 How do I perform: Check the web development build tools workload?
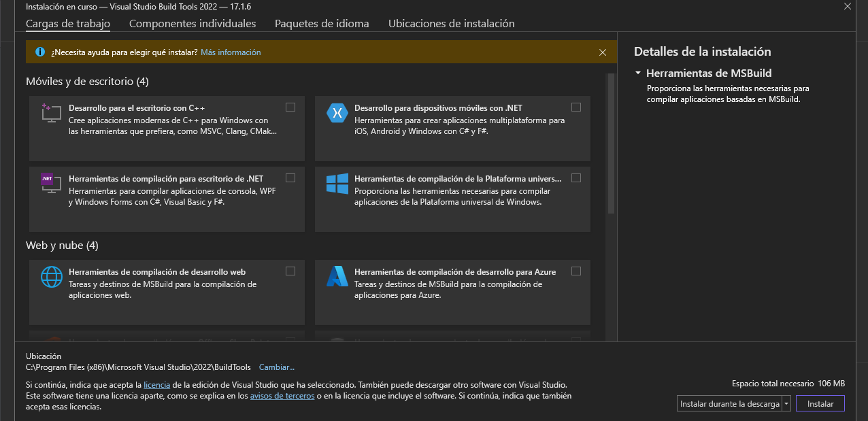click(290, 271)
